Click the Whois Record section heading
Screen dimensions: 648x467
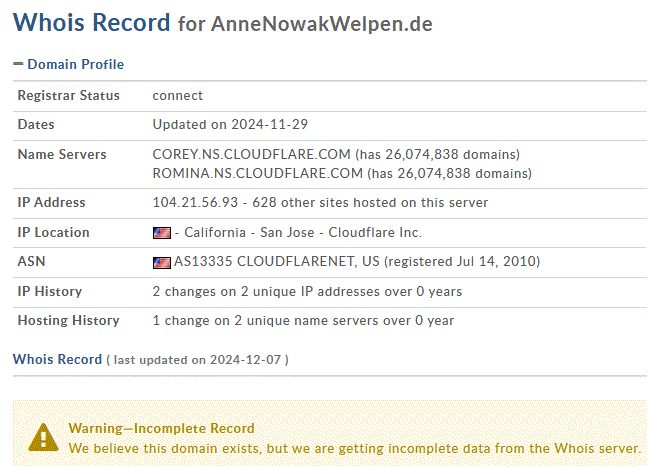point(57,360)
